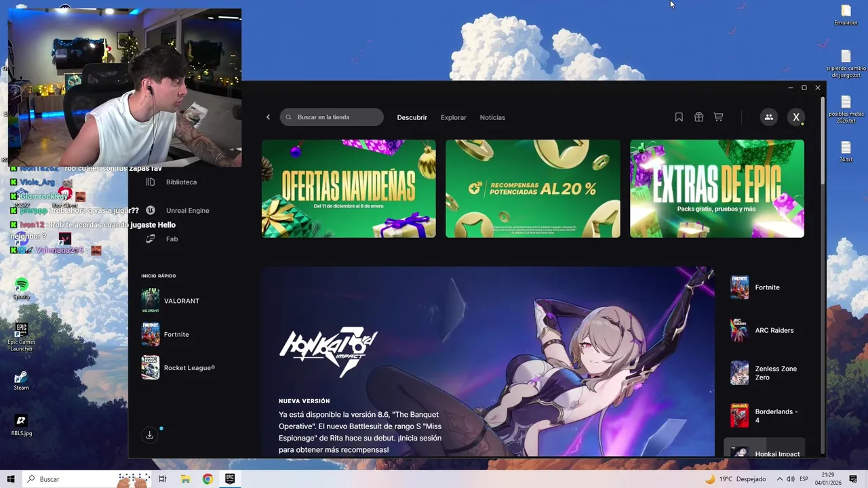Viewport: 868px width, 488px height.
Task: Switch to the Explorar tab
Action: click(454, 117)
